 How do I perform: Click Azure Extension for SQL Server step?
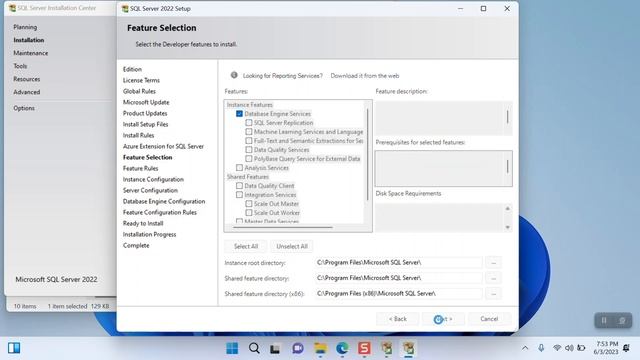click(x=163, y=146)
